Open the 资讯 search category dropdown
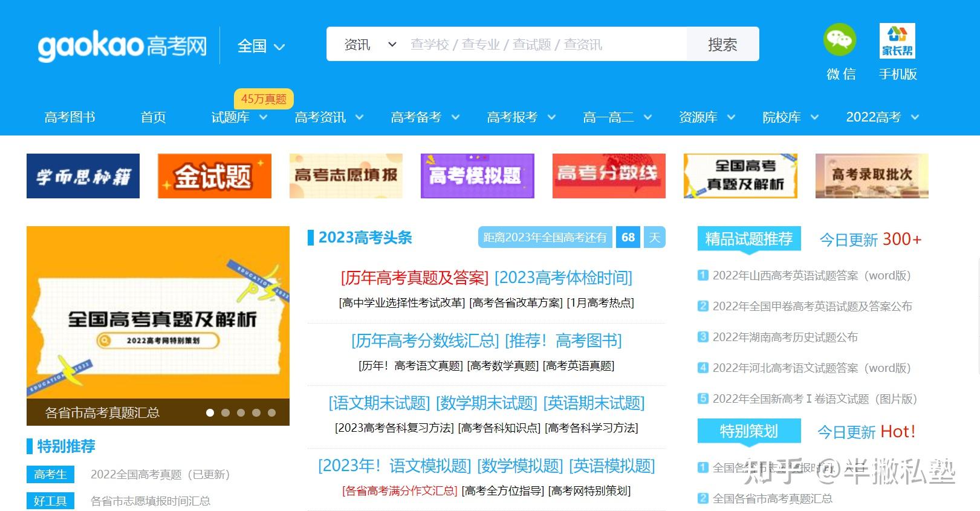This screenshot has height=511, width=980. tap(370, 44)
